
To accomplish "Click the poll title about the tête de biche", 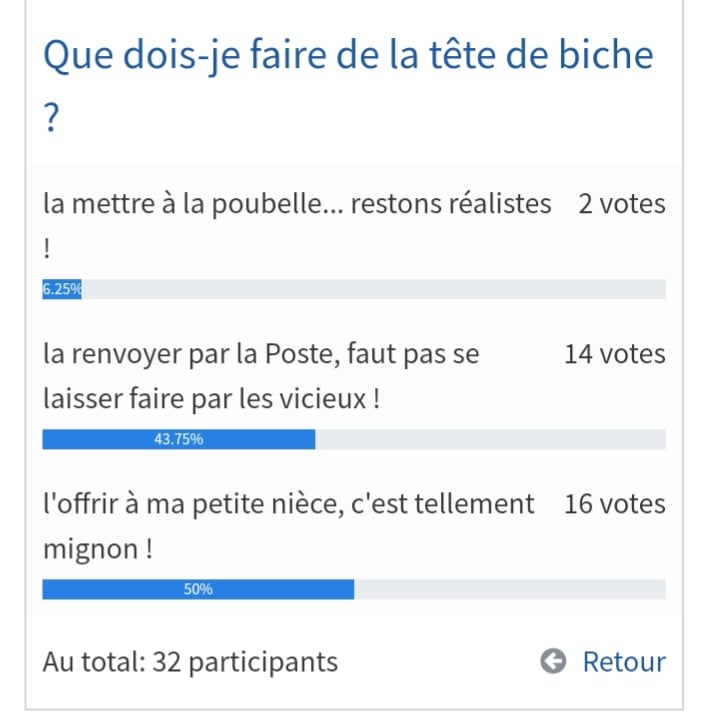I will pos(347,55).
